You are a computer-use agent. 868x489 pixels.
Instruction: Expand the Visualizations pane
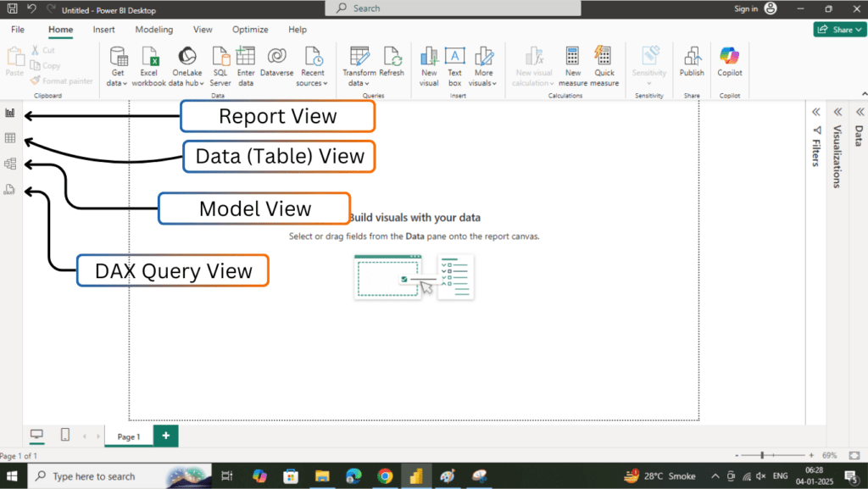pyautogui.click(x=838, y=113)
